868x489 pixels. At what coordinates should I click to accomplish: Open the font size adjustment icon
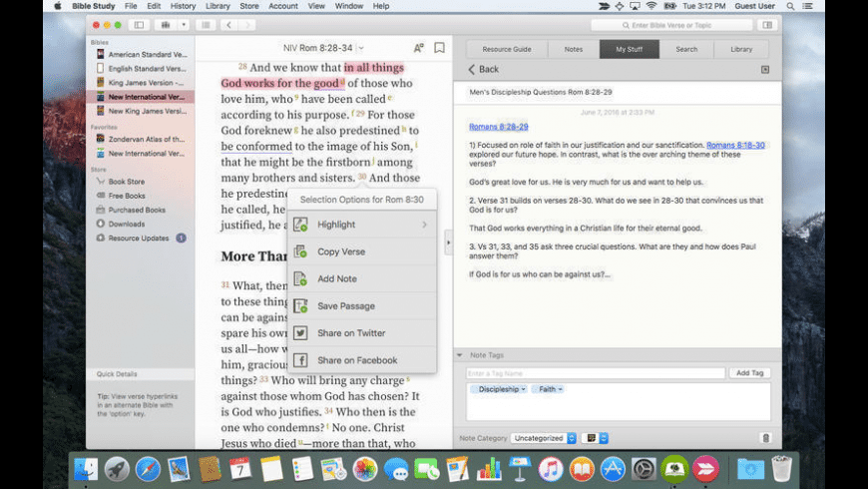pyautogui.click(x=418, y=48)
